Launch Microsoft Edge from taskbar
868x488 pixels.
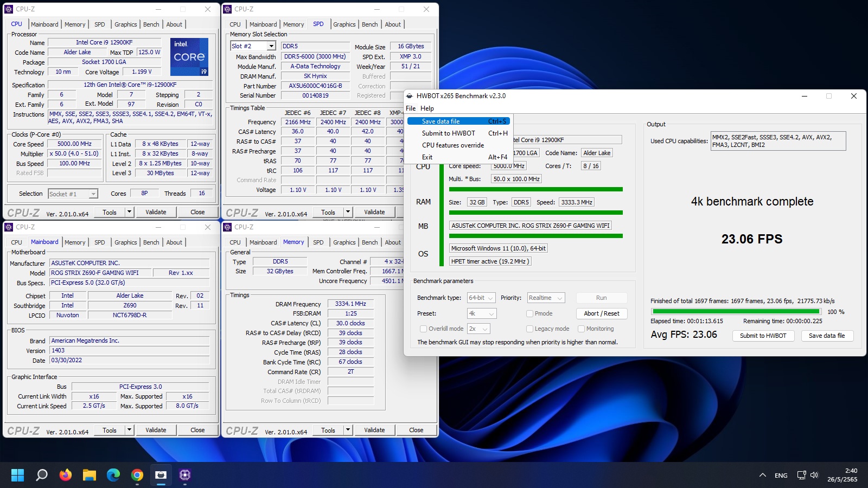[x=113, y=475]
